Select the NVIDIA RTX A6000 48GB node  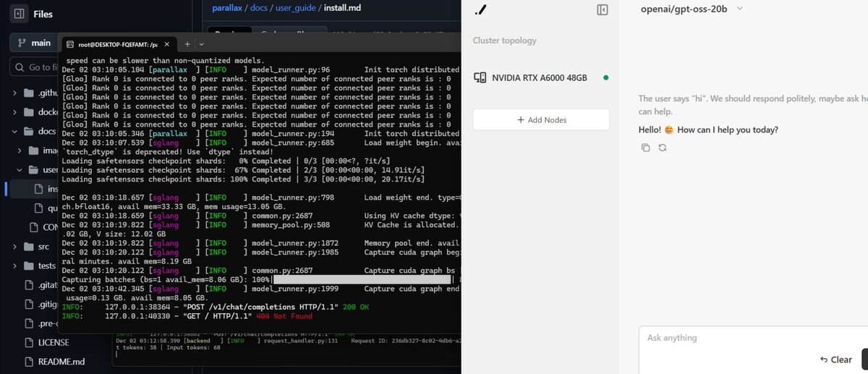tap(541, 77)
